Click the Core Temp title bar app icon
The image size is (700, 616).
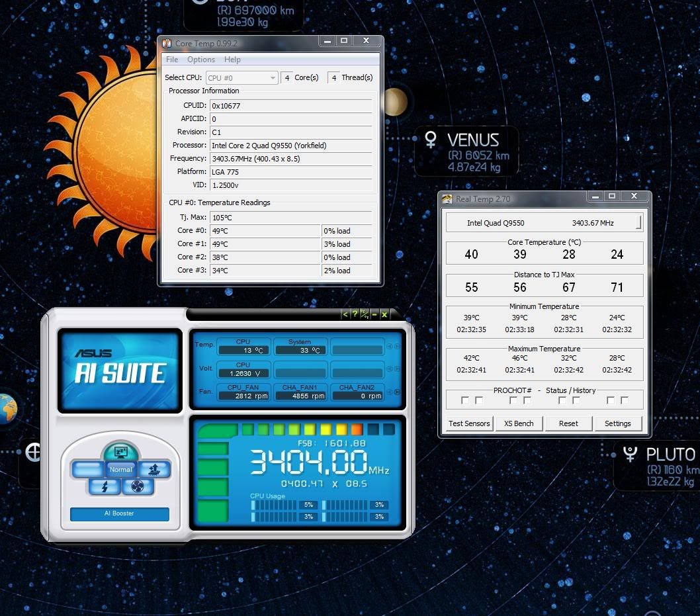(167, 43)
